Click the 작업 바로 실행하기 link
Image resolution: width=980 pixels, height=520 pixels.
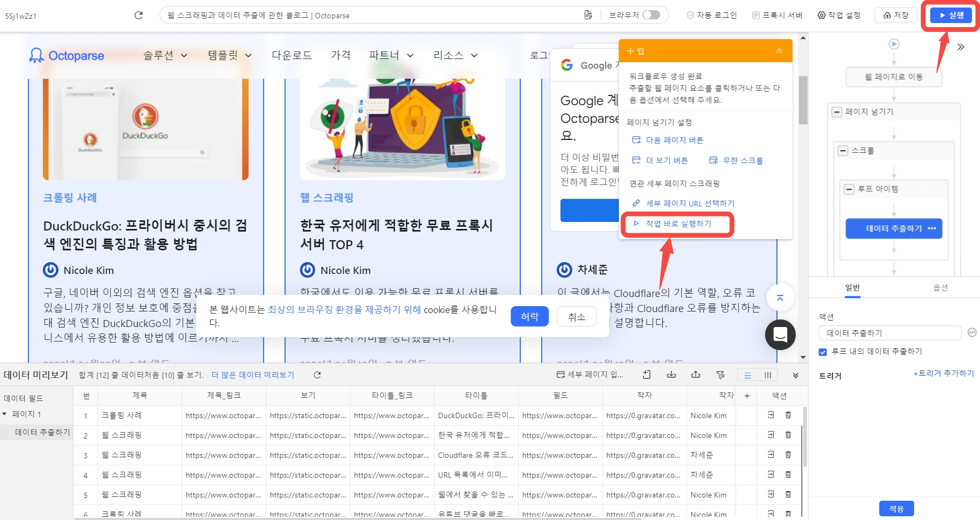click(x=678, y=224)
